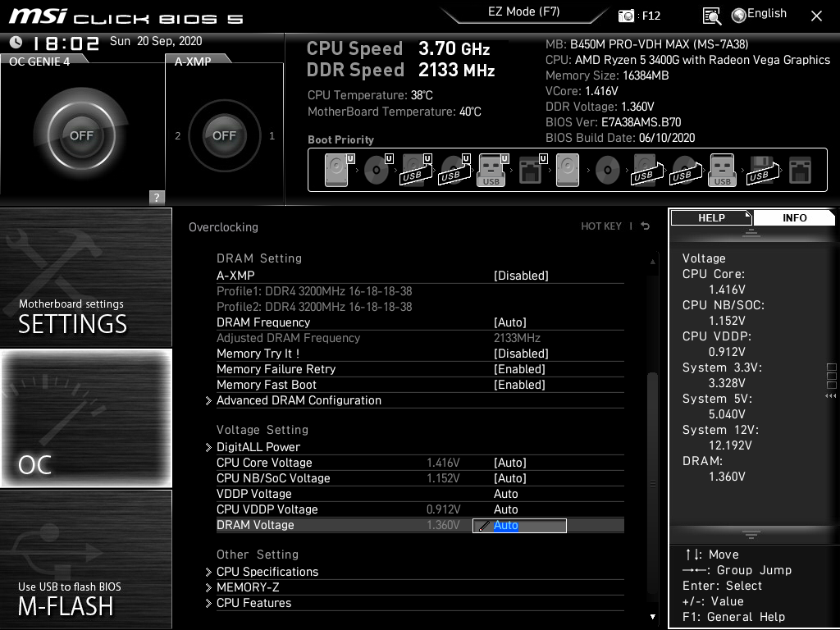The image size is (840, 630).
Task: Click the question mark icon under OC Genie
Action: (156, 197)
